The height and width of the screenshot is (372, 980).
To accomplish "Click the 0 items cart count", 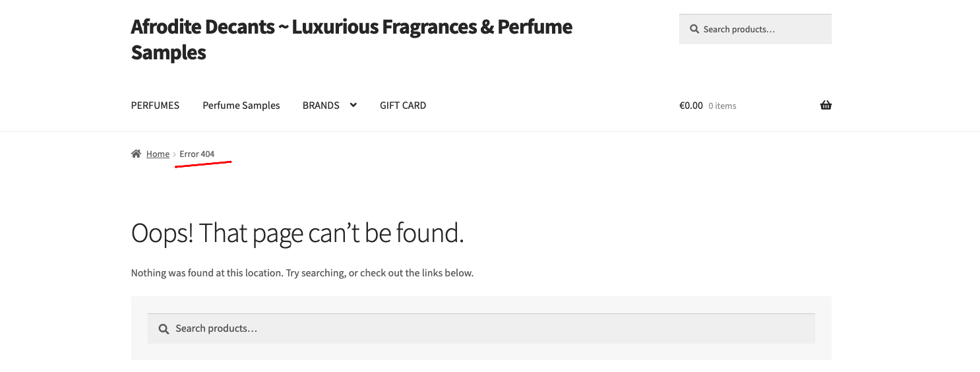I will click(x=722, y=106).
